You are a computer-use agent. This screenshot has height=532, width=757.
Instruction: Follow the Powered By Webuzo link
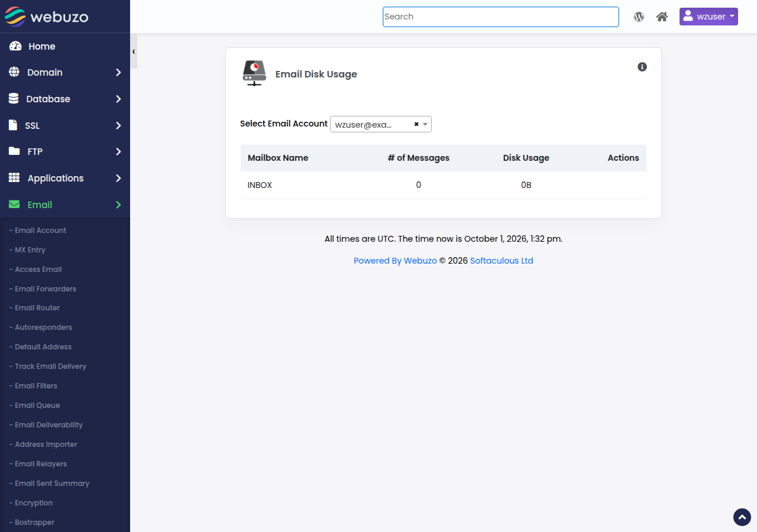click(x=395, y=261)
